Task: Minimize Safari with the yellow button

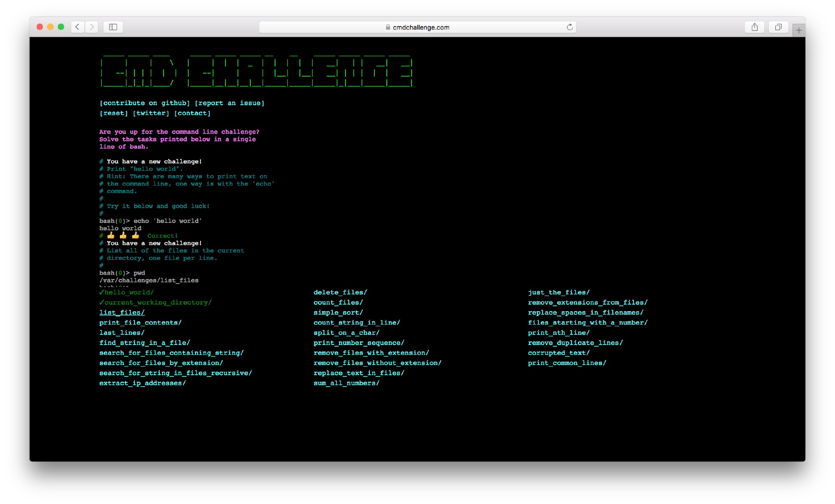Action: pyautogui.click(x=51, y=27)
